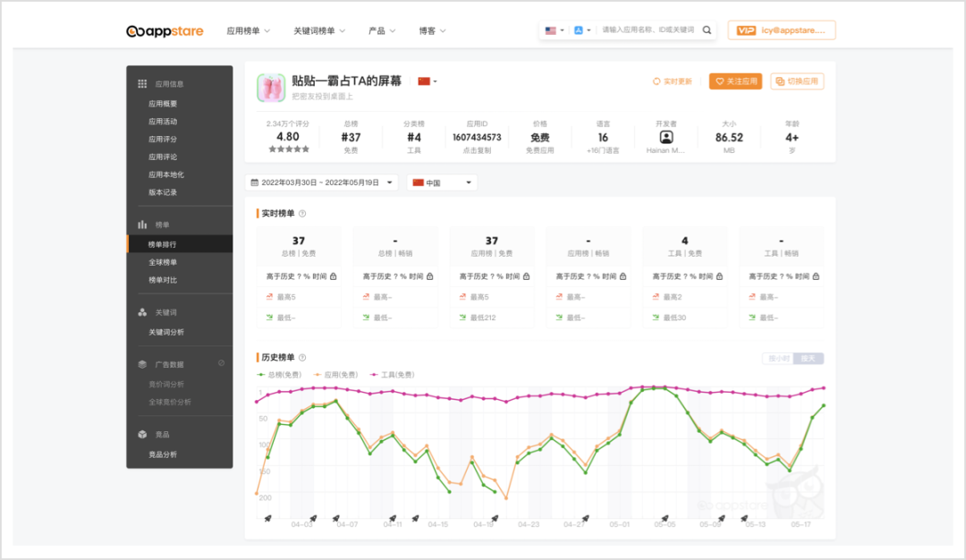Click help icon beside 实时榜单
Image resolution: width=966 pixels, height=560 pixels.
click(302, 214)
